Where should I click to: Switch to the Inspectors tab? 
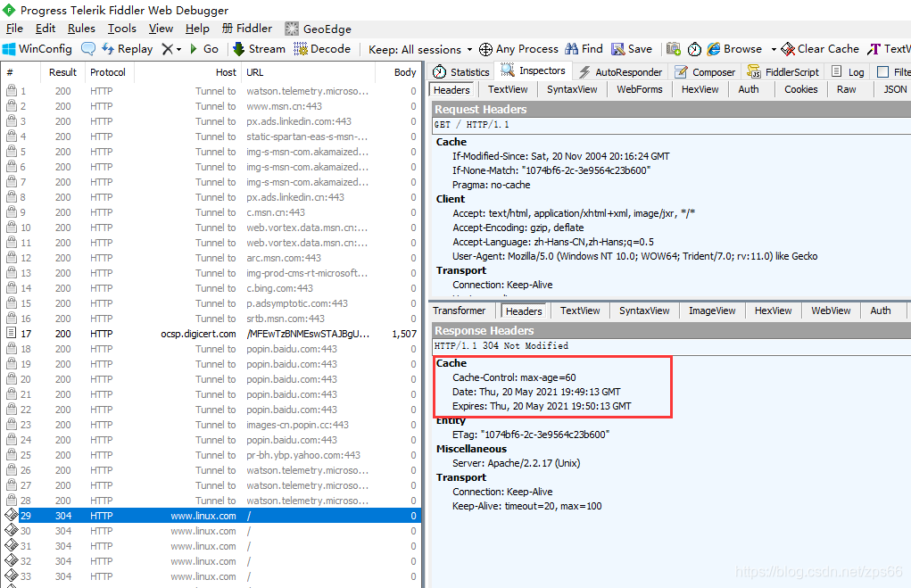click(534, 70)
